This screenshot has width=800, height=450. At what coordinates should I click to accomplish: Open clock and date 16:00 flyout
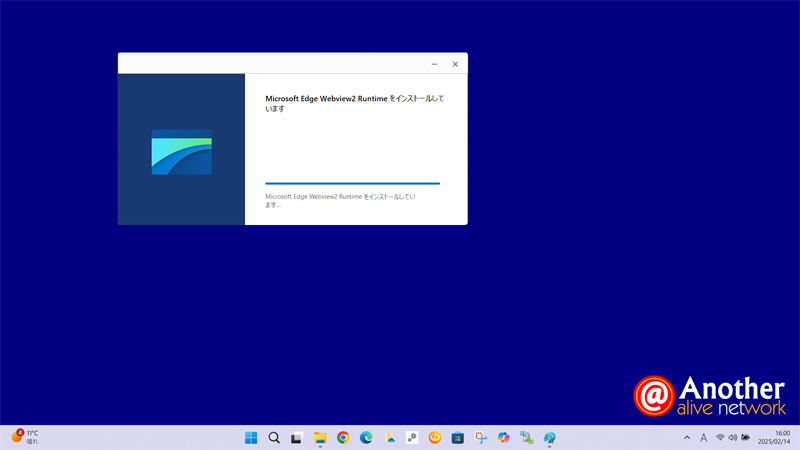pos(774,438)
